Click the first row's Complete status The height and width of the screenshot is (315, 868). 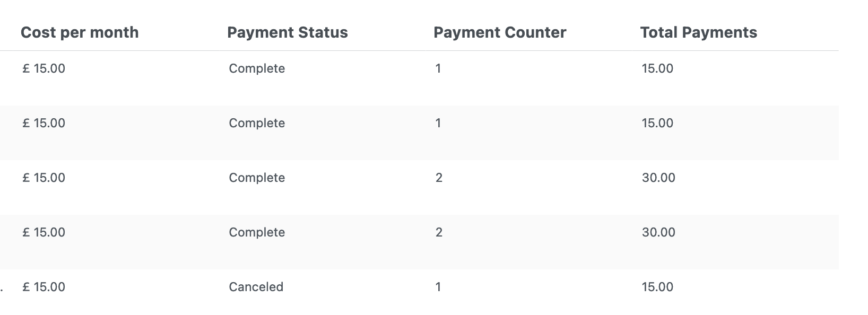[x=257, y=68]
